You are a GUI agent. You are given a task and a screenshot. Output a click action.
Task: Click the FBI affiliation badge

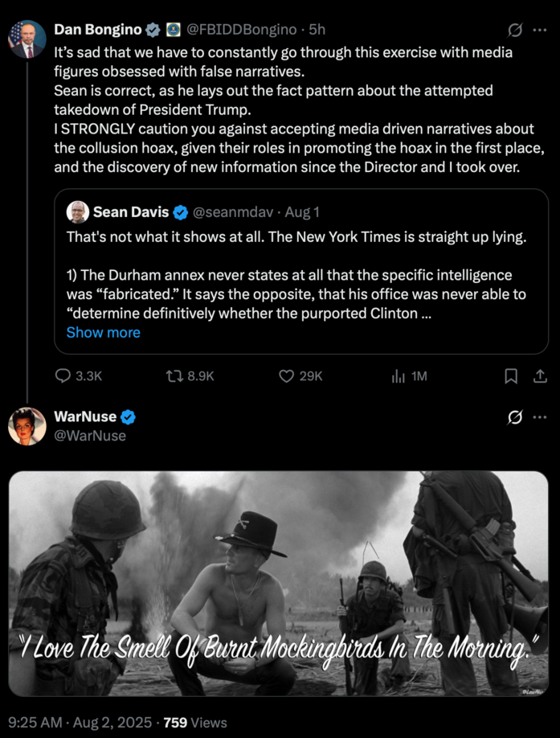point(173,30)
